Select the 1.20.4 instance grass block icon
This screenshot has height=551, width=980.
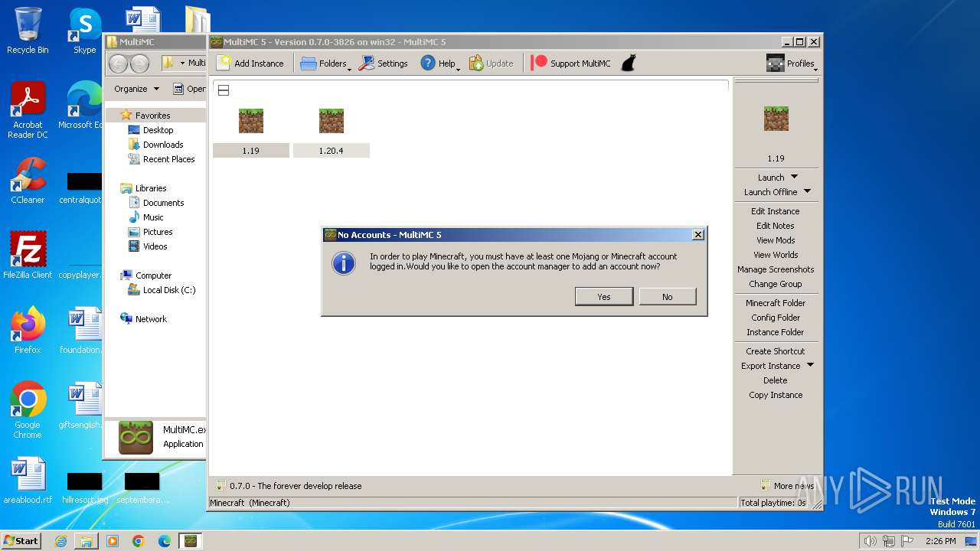[332, 121]
